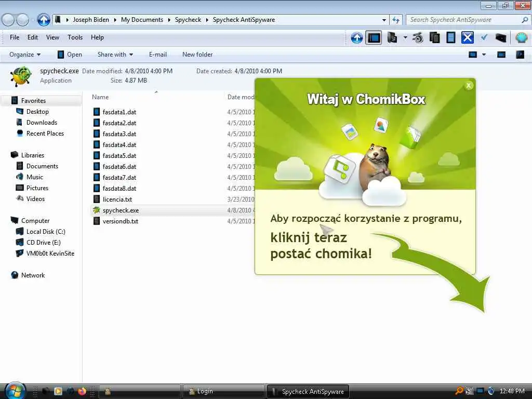The image size is (532, 399).
Task: Open the Pictures library
Action: 37,188
